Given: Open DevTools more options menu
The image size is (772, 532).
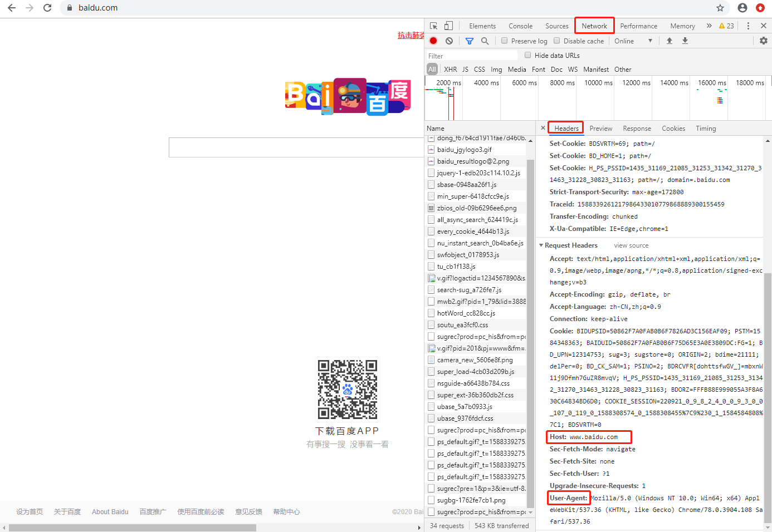Looking at the screenshot, I should 748,26.
